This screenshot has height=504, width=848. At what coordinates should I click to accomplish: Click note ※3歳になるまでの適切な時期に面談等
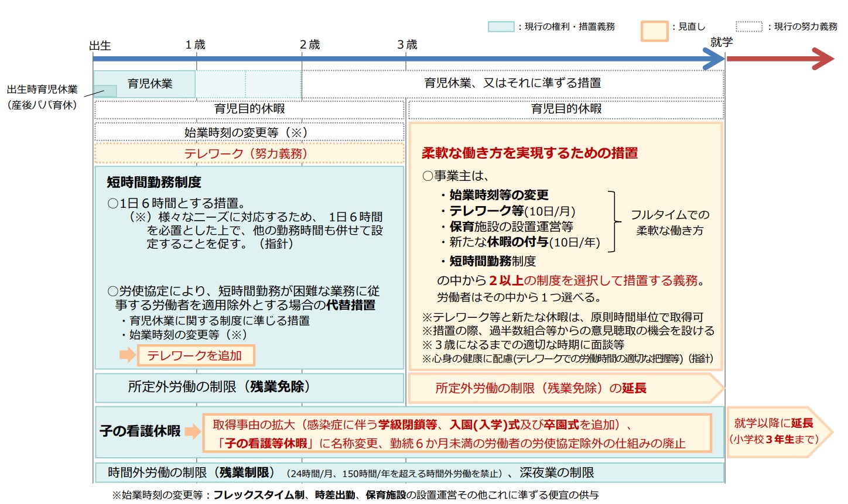tap(523, 345)
